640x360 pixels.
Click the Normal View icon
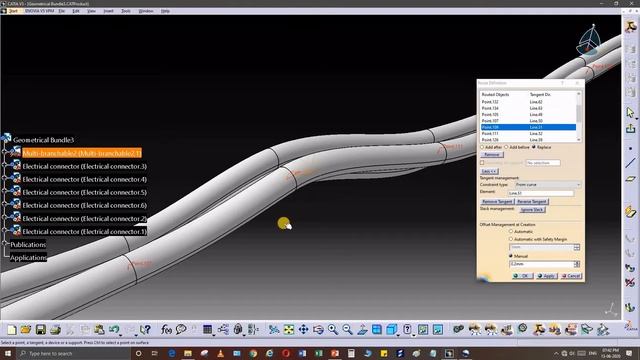(x=362, y=329)
